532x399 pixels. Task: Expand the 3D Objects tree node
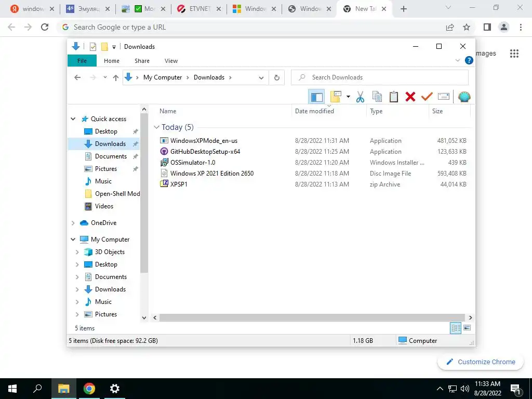pos(77,252)
